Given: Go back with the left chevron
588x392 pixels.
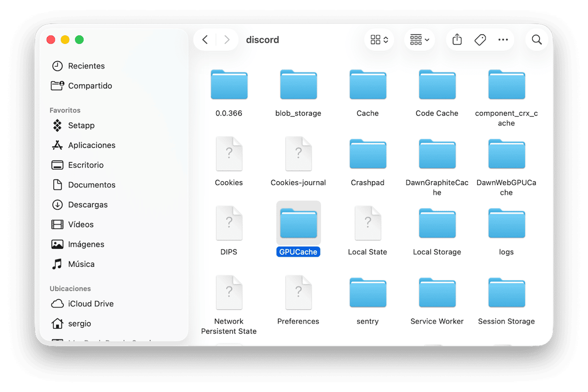Looking at the screenshot, I should [x=205, y=40].
